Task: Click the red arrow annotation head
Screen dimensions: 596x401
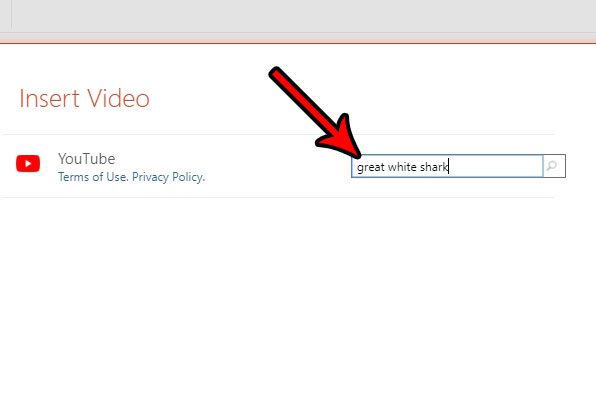Action: pyautogui.click(x=340, y=137)
